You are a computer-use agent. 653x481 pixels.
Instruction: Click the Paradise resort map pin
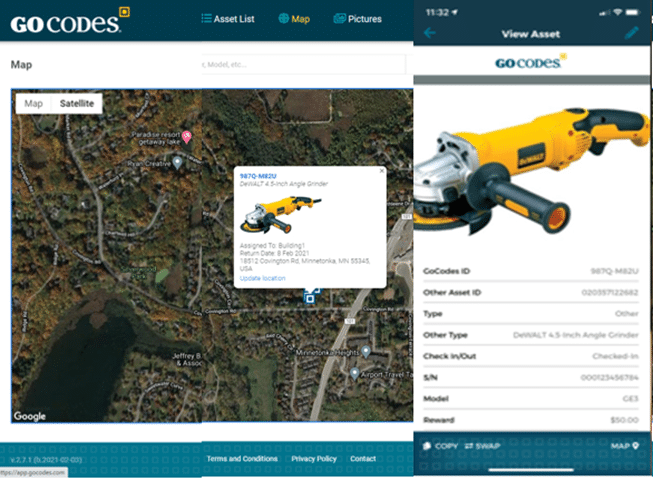(186, 135)
